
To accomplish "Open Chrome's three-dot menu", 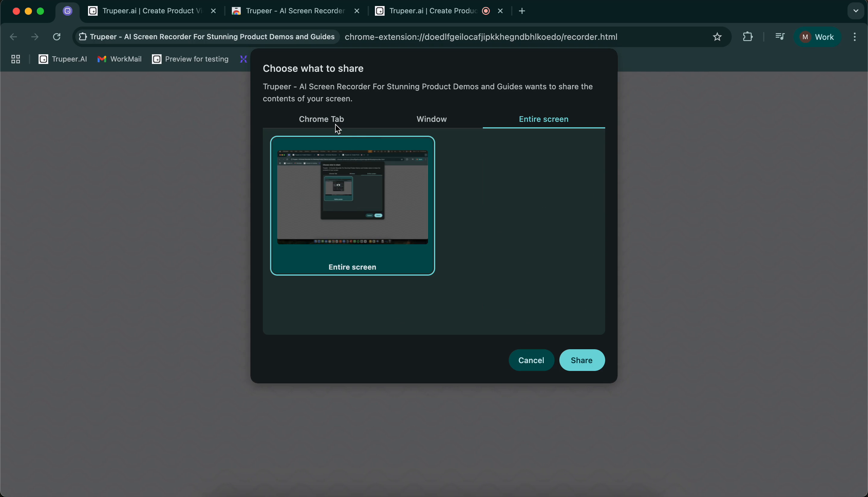I will 855,37.
